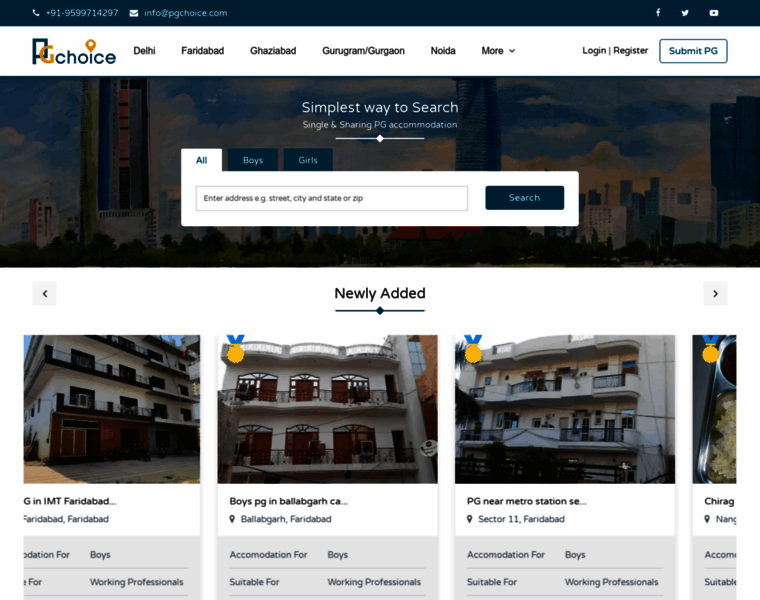The height and width of the screenshot is (600, 760).
Task: Open the Twitter social icon
Action: coord(685,13)
